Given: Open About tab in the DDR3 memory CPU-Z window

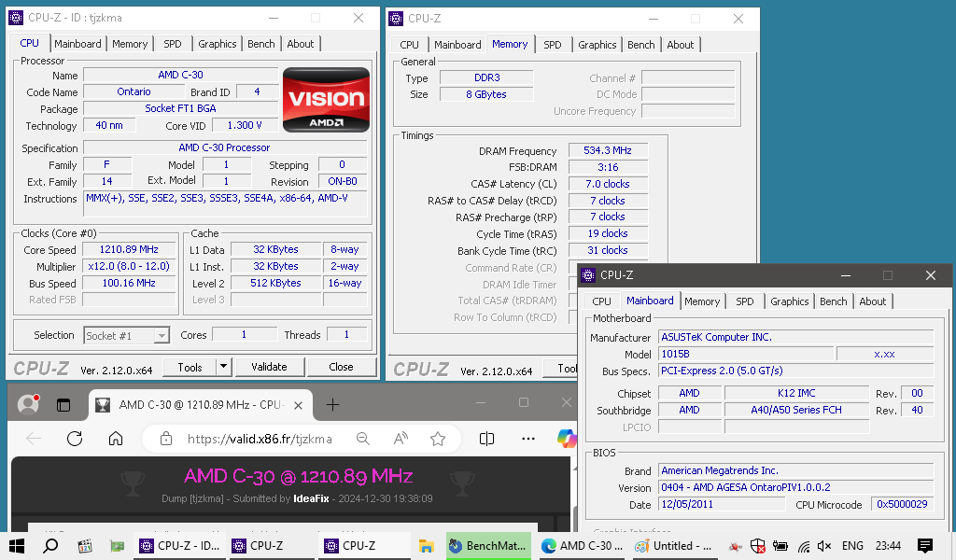Looking at the screenshot, I should tap(681, 45).
